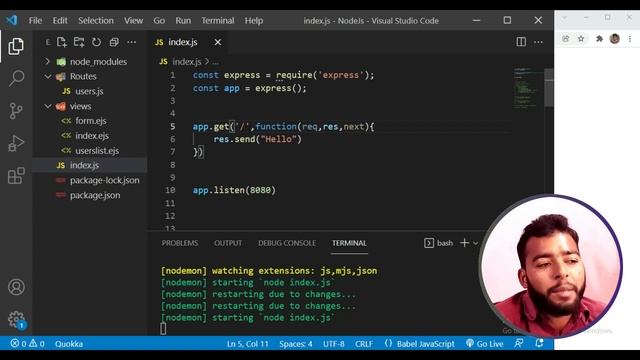Image resolution: width=640 pixels, height=360 pixels.
Task: Open Source Control view
Action: click(16, 111)
